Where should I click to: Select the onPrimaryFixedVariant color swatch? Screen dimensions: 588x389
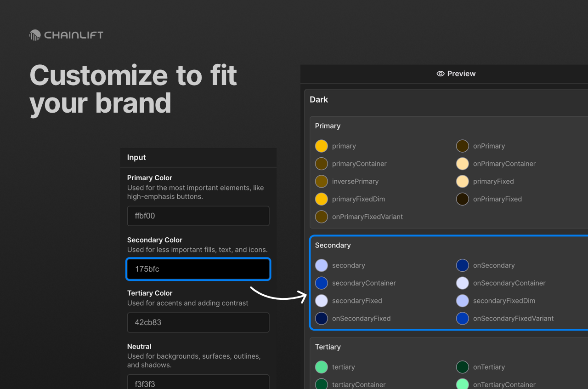click(x=322, y=217)
